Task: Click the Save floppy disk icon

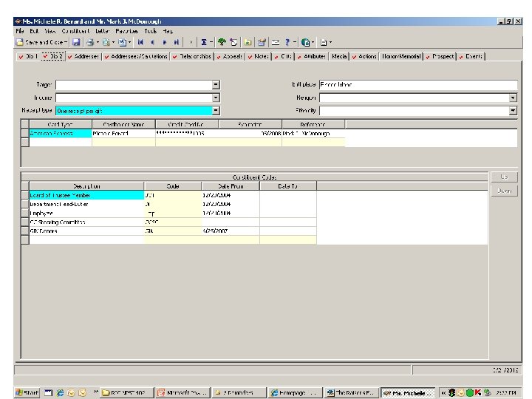Action: [76, 42]
